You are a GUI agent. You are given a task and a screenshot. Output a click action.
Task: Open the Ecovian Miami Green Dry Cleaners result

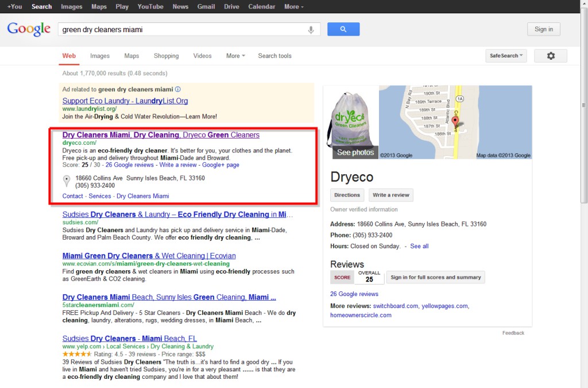coord(149,256)
